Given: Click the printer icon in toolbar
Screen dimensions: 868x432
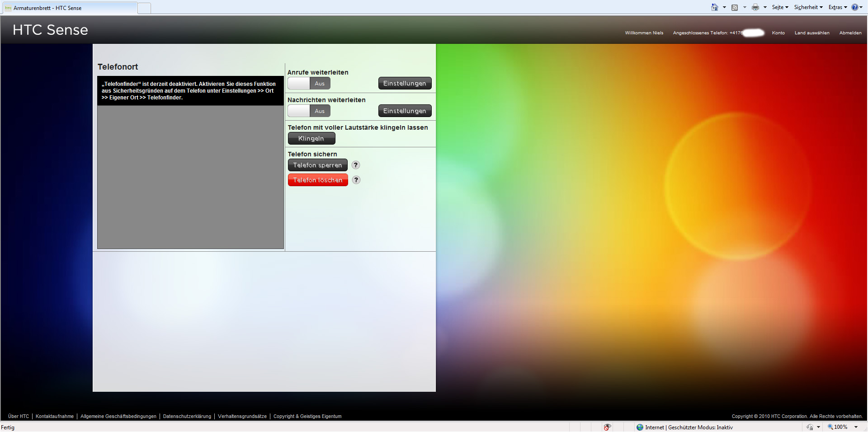Looking at the screenshot, I should point(755,7).
